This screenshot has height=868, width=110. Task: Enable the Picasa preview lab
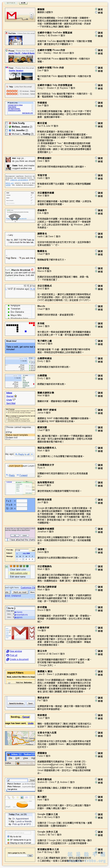click(96, 50)
